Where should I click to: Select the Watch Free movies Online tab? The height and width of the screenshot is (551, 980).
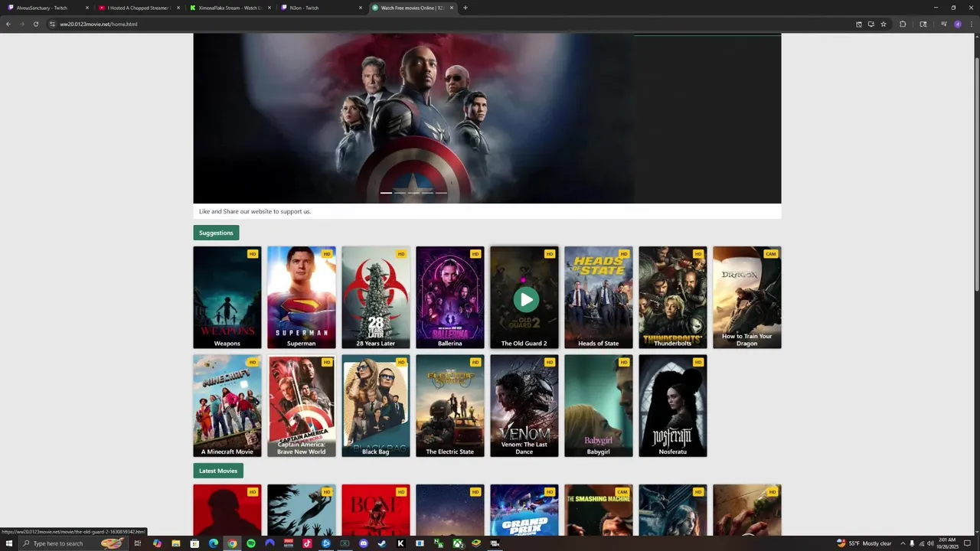(x=412, y=8)
